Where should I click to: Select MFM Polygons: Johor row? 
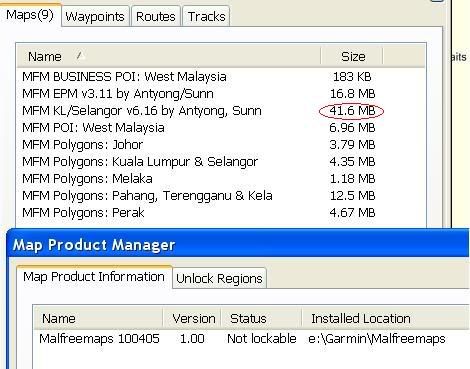(221, 145)
